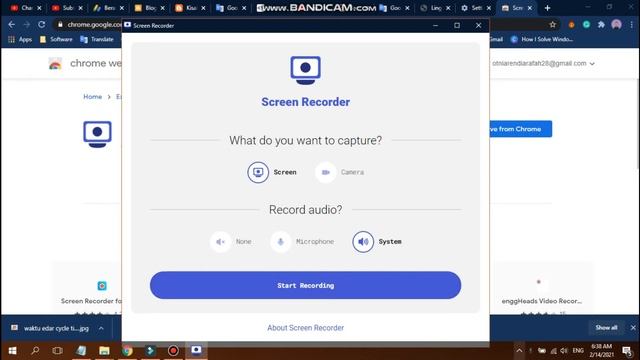Choose Microphone audio option
This screenshot has width=640, height=360.
pos(302,242)
